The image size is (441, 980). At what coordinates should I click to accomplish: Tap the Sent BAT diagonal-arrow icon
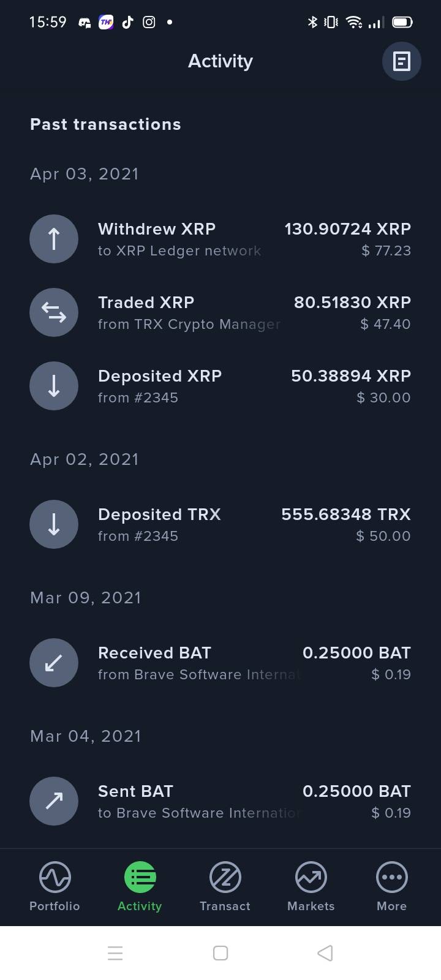(x=54, y=801)
